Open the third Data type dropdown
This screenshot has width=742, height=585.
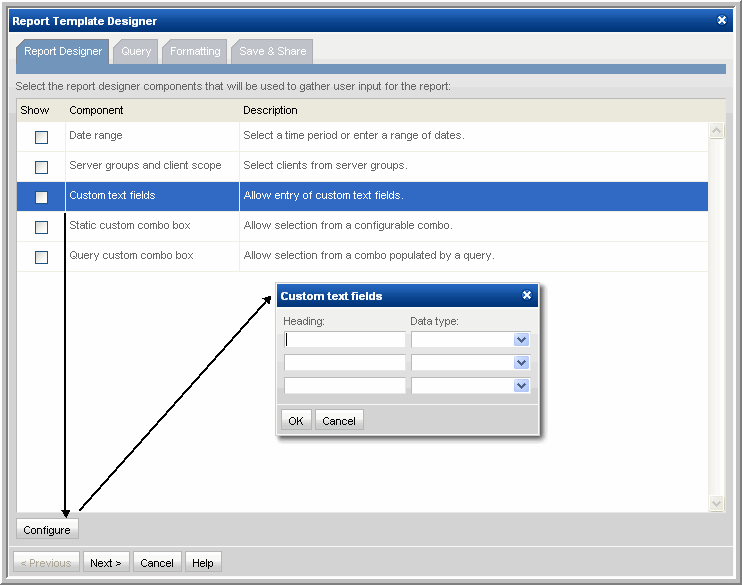pos(521,386)
